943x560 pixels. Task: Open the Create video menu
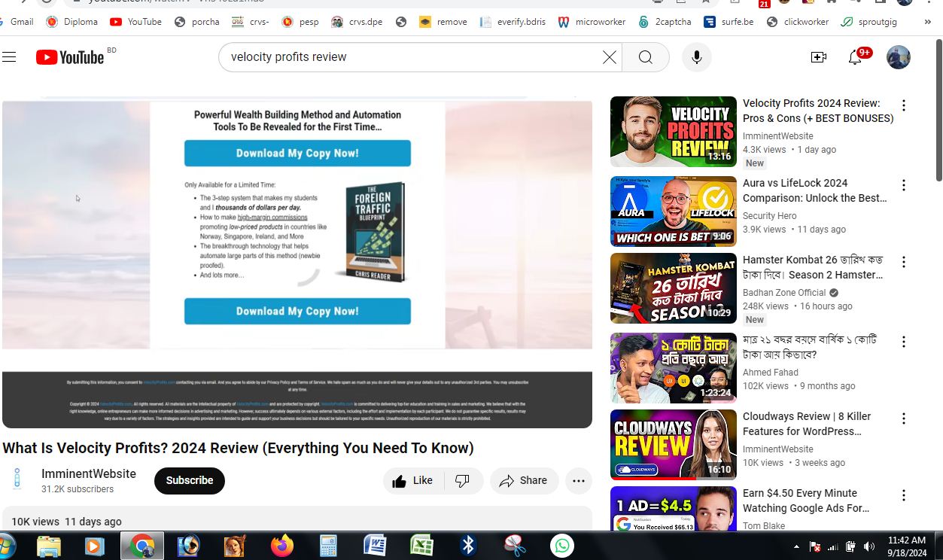[819, 57]
